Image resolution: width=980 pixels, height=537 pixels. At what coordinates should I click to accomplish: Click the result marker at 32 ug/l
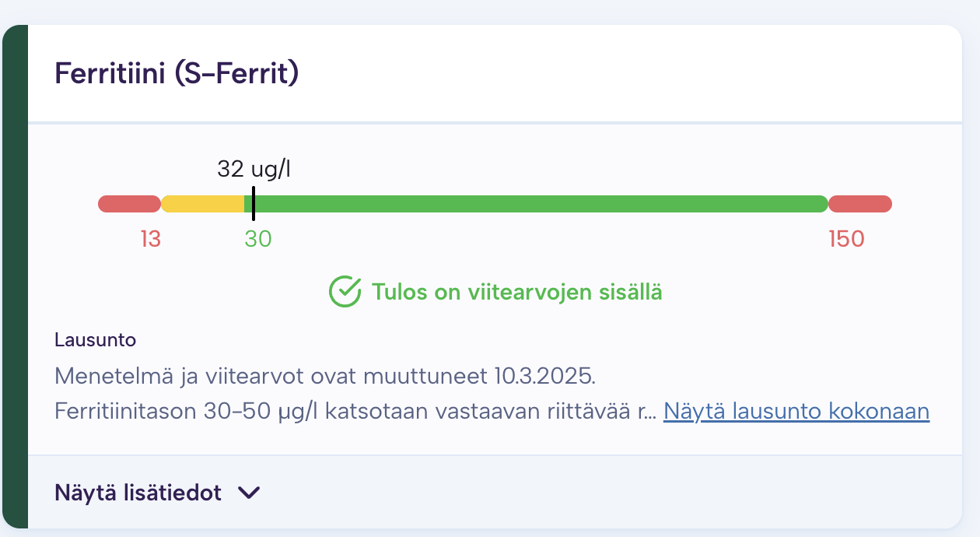(254, 203)
